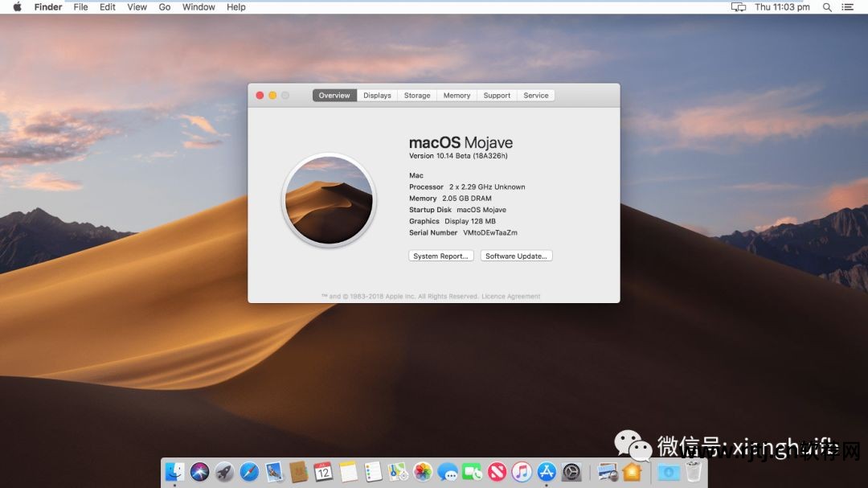The width and height of the screenshot is (868, 488).
Task: Select the Memory tab
Action: point(457,95)
